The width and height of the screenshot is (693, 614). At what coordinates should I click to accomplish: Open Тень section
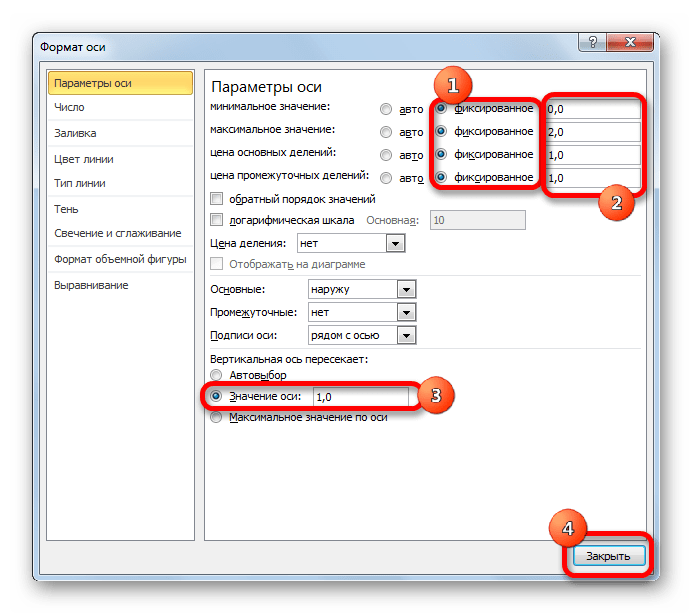point(120,209)
